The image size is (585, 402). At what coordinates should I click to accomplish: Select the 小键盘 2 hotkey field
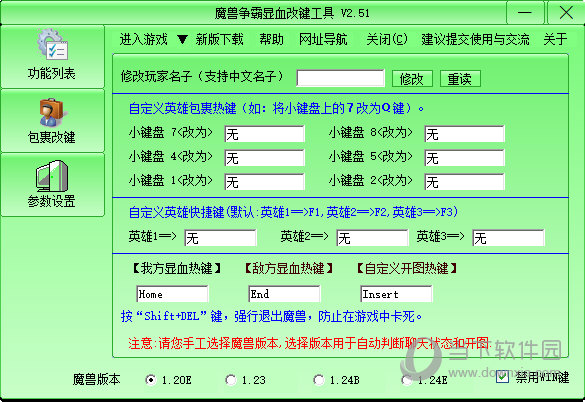(x=464, y=182)
